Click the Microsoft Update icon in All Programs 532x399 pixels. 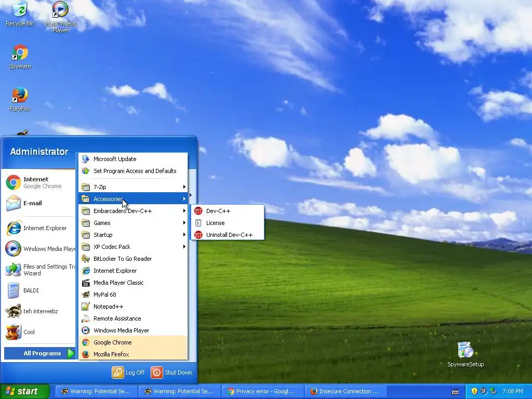tap(86, 159)
